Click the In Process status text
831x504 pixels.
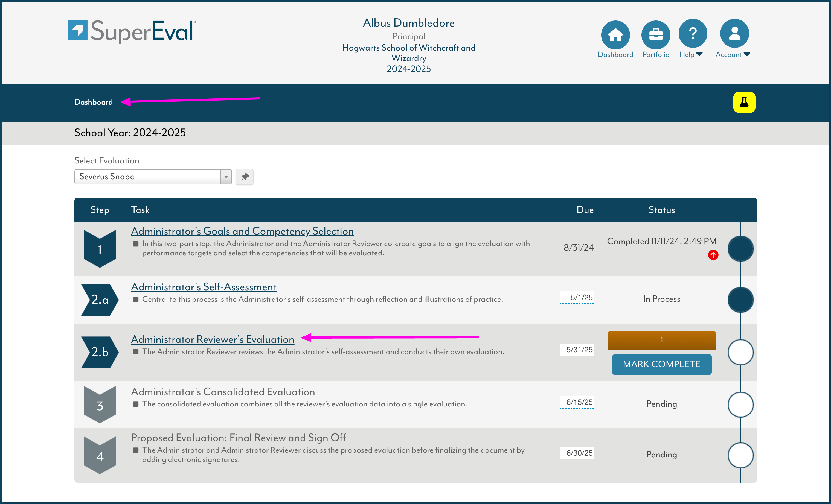pos(661,299)
